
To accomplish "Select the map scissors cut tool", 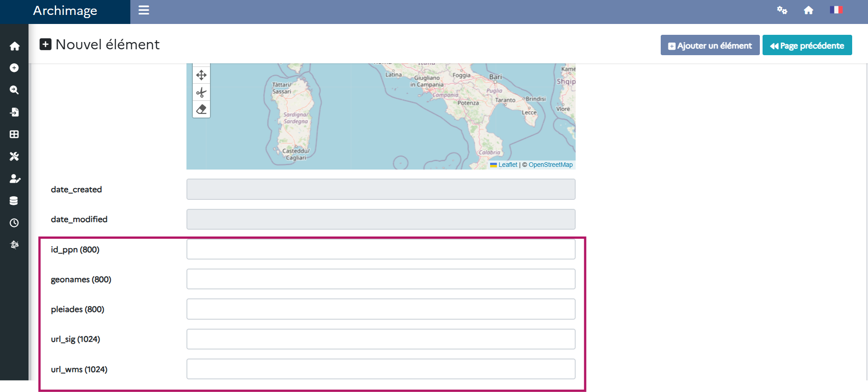I will [201, 92].
